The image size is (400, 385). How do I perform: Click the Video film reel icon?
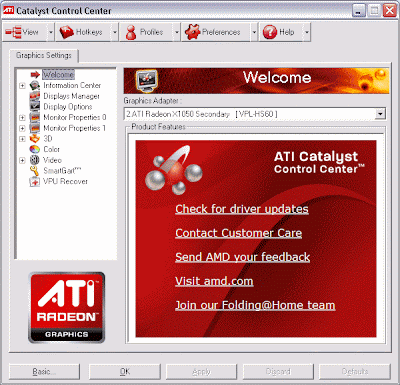[35, 160]
